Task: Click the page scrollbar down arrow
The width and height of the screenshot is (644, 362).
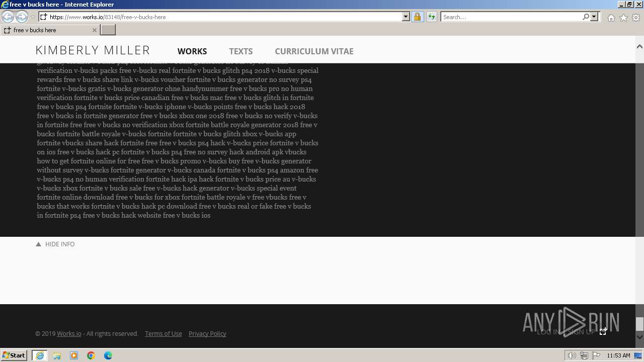Action: [639, 337]
